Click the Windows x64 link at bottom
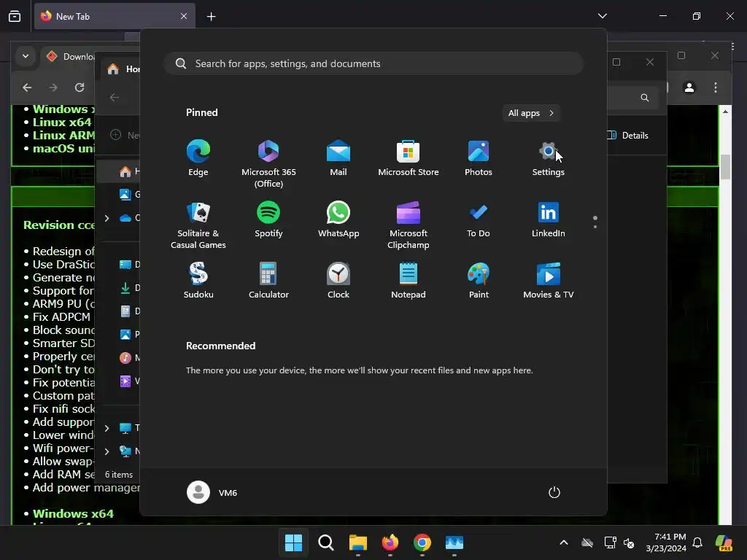The width and height of the screenshot is (747, 560). 74,514
